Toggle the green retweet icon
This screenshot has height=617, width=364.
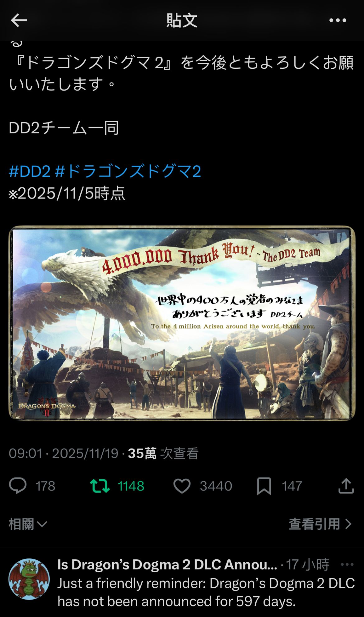[x=100, y=486]
